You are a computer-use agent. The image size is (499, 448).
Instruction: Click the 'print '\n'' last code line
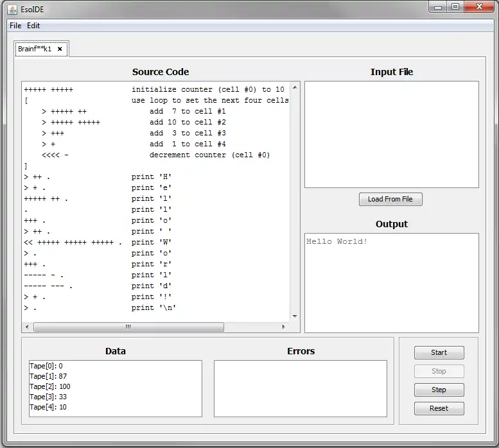(153, 308)
